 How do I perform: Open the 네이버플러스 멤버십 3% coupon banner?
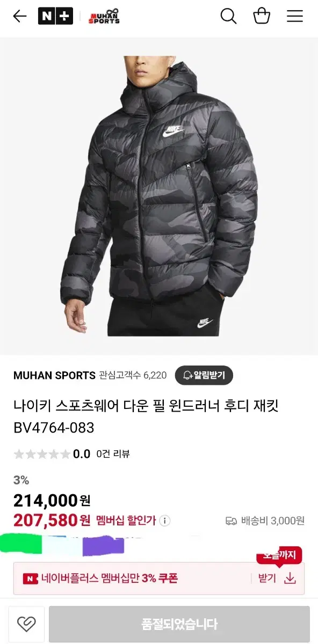(x=159, y=579)
